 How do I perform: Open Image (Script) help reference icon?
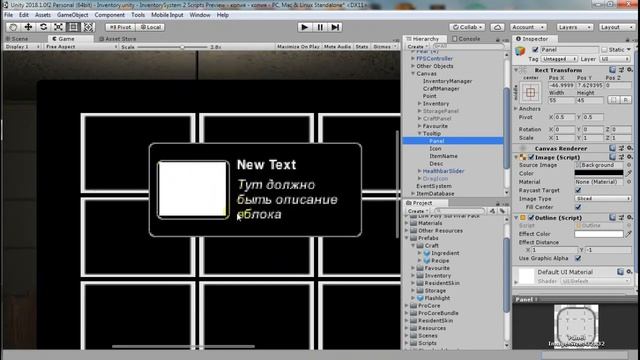612,157
